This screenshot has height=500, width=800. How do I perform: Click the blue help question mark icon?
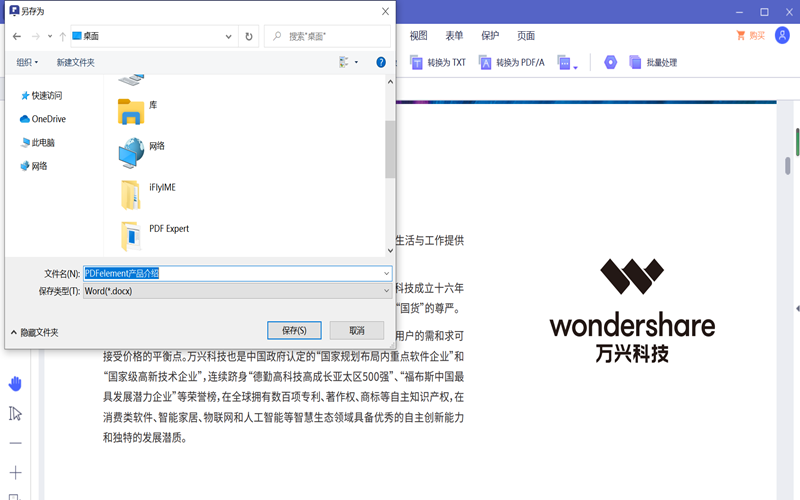pos(381,62)
